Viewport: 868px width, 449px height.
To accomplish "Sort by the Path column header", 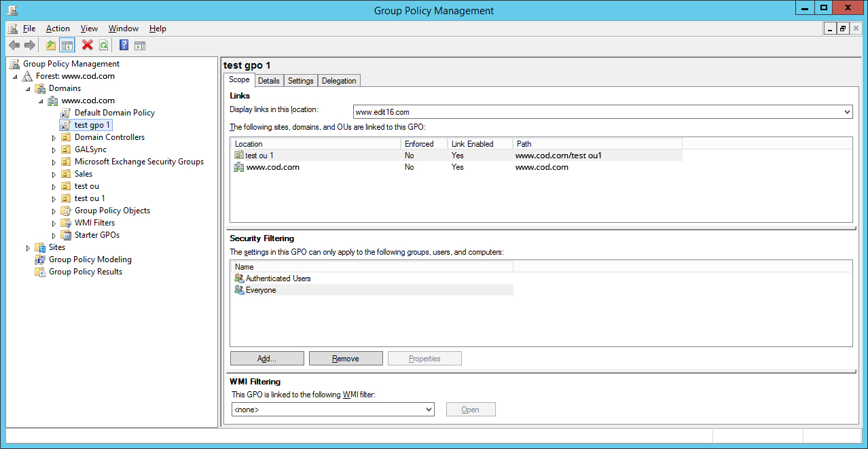I will 597,144.
